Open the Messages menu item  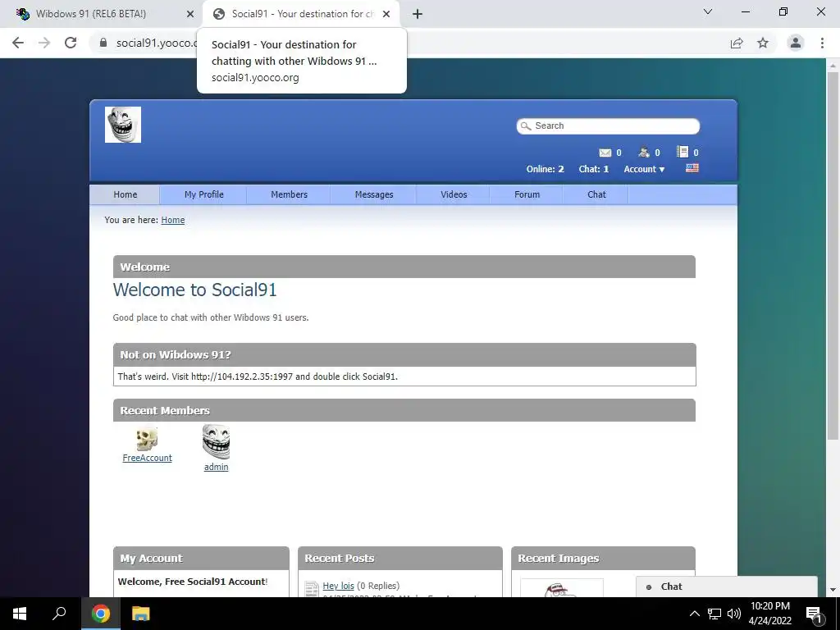[373, 194]
